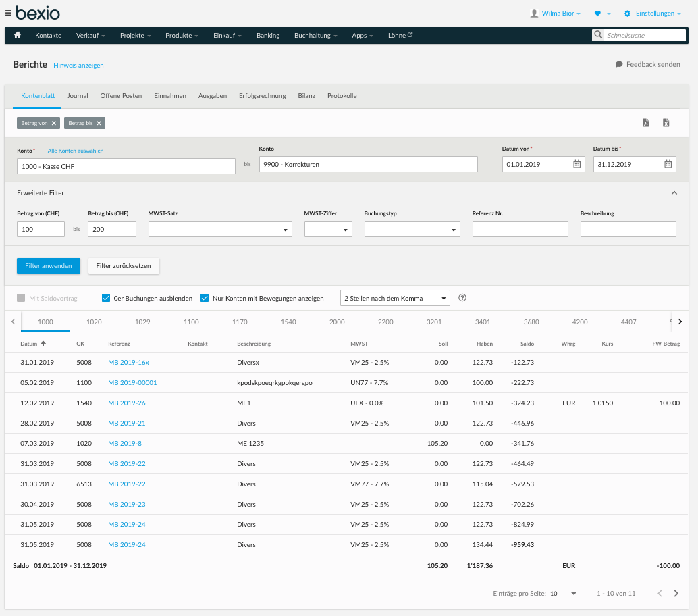Select account tab 1020
698x616 pixels.
pos(94,322)
